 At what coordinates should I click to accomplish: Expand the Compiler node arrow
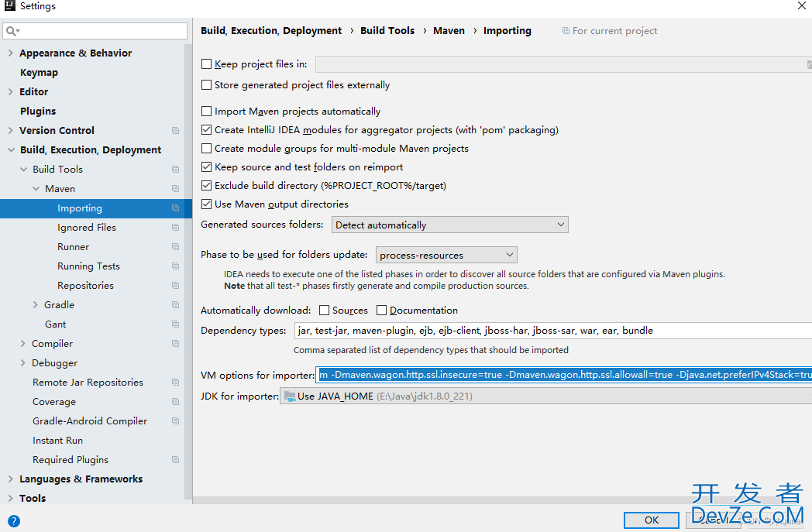(22, 344)
